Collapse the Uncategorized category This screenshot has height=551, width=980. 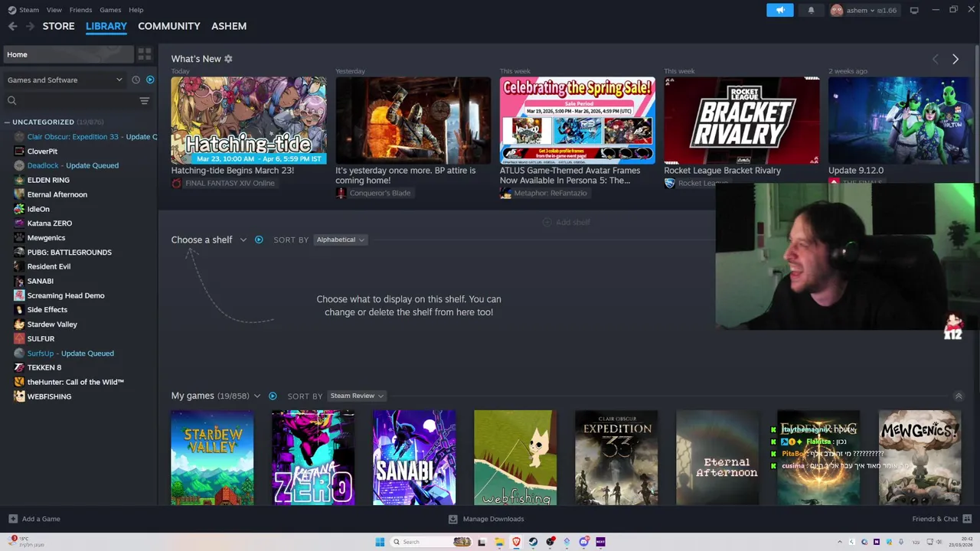click(x=7, y=122)
